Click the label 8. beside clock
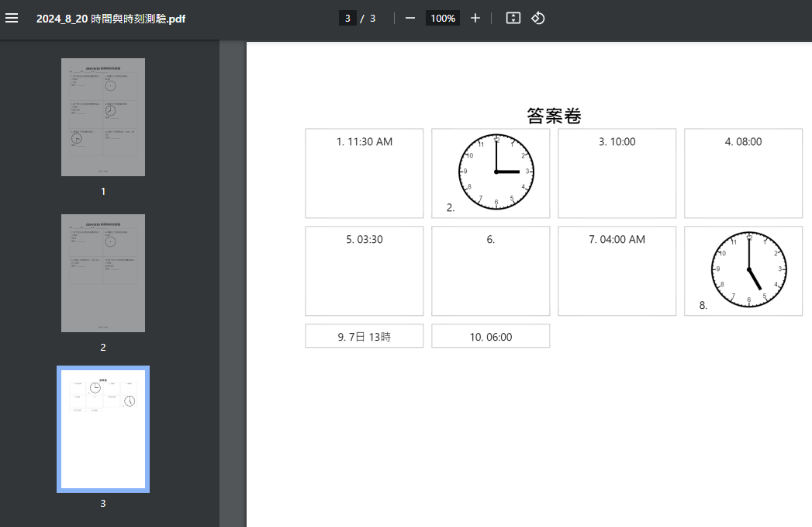This screenshot has width=812, height=527. coord(703,305)
